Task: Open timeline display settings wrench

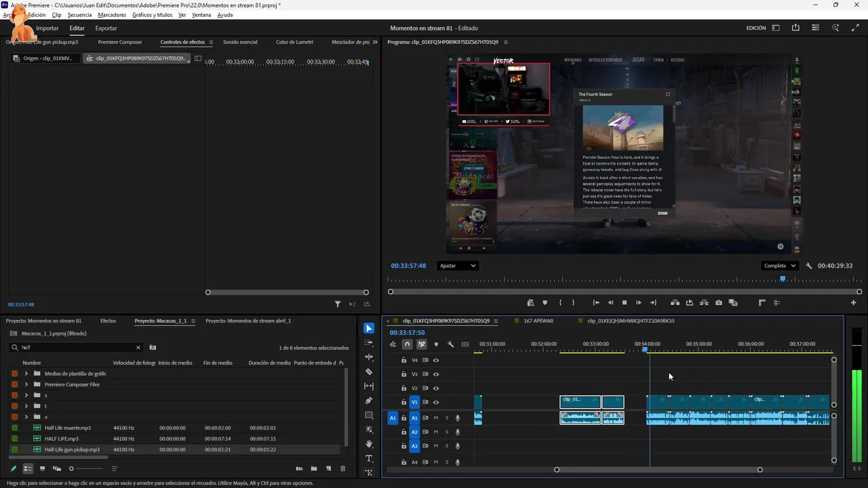Action: click(x=450, y=344)
